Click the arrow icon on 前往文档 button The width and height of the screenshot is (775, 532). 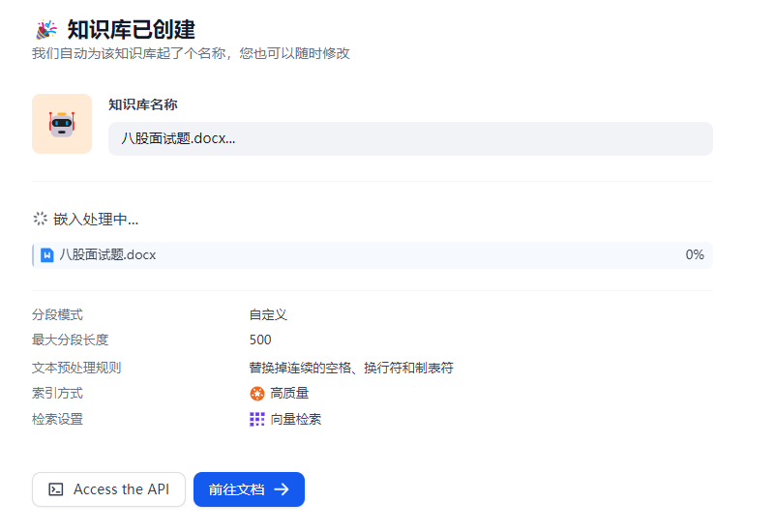(x=282, y=489)
